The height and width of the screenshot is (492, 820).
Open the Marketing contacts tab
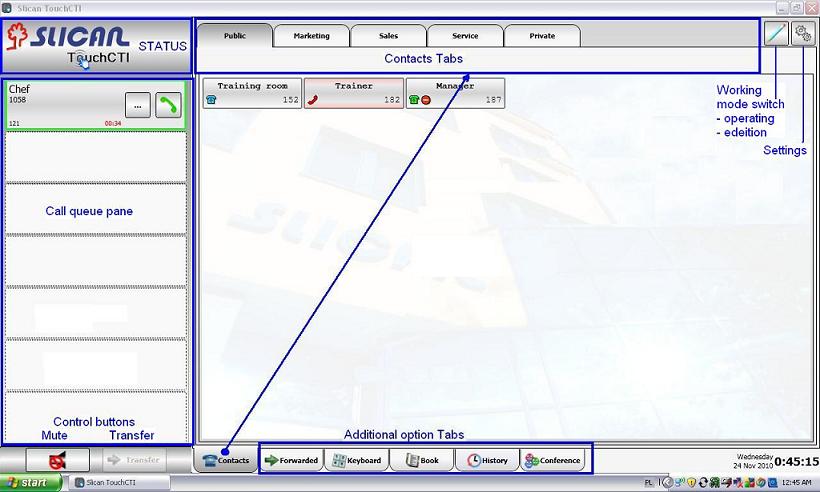coord(311,36)
